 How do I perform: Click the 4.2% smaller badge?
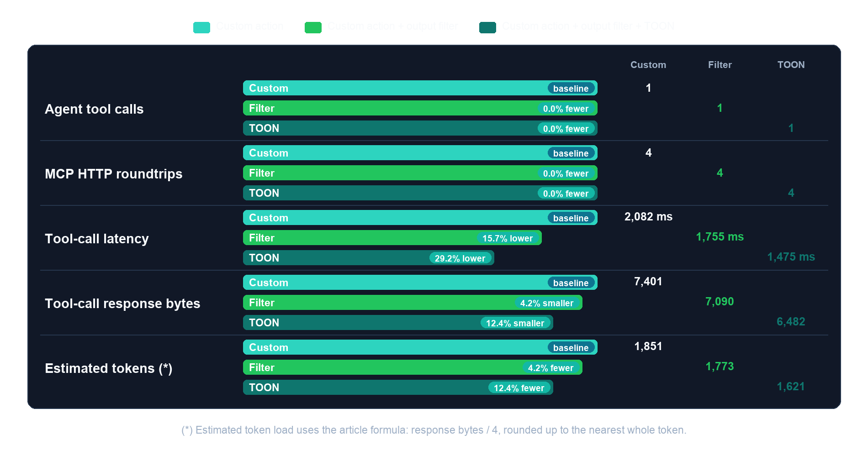[547, 303]
